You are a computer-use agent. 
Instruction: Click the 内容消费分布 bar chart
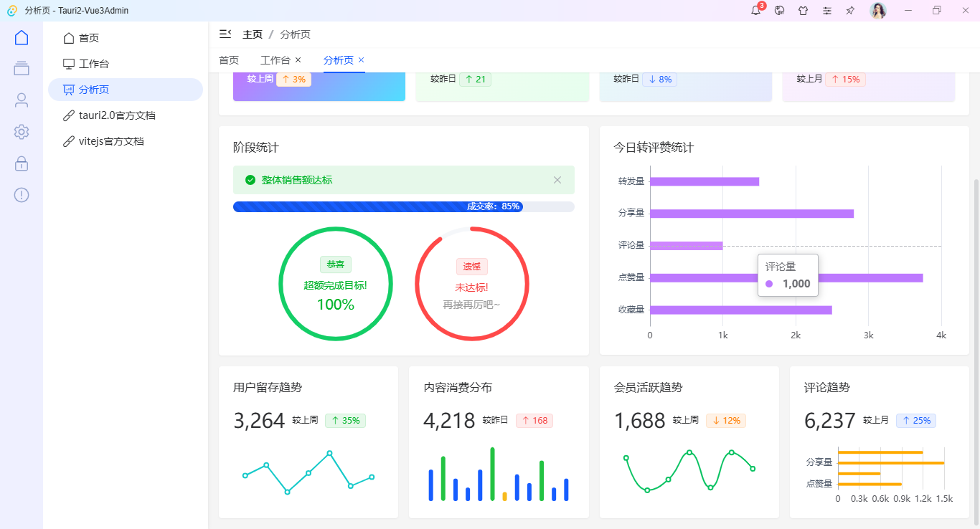point(499,473)
